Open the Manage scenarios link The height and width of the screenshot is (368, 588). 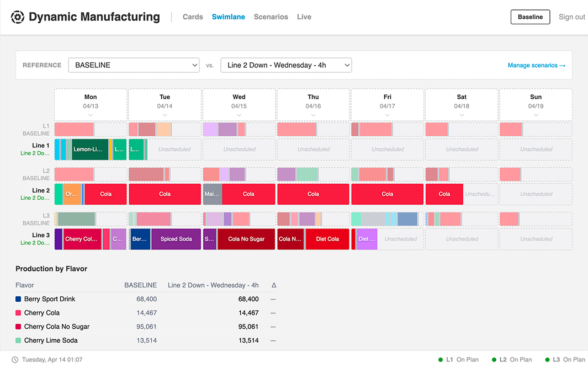536,65
